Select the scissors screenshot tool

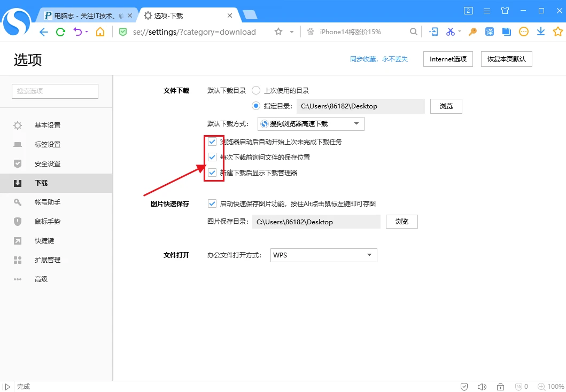450,32
